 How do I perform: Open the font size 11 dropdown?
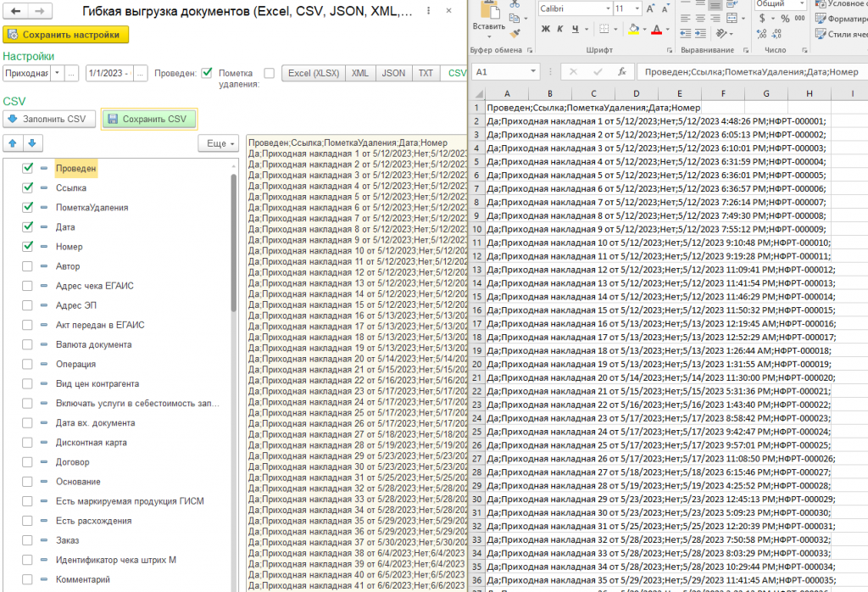(x=637, y=8)
